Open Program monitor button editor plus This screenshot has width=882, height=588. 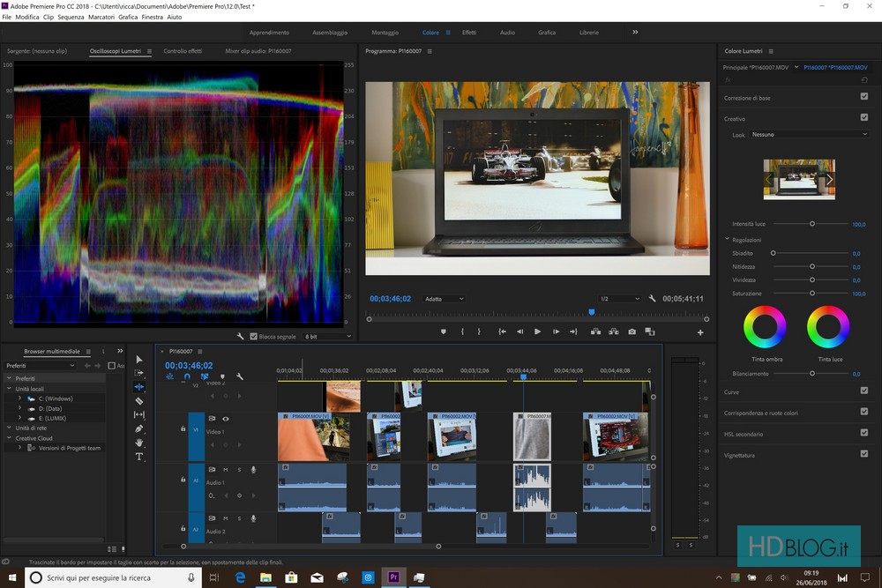(700, 332)
